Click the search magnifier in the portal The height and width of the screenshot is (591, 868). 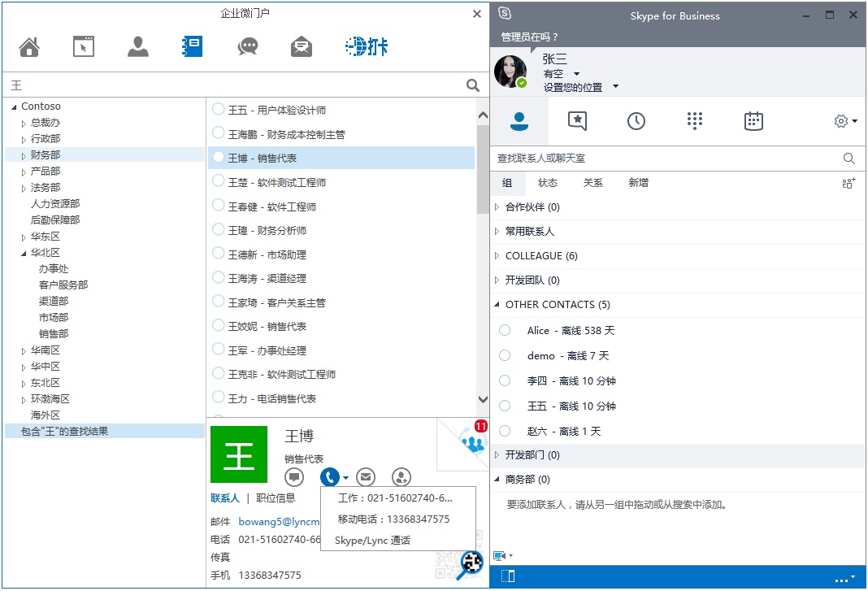(472, 85)
